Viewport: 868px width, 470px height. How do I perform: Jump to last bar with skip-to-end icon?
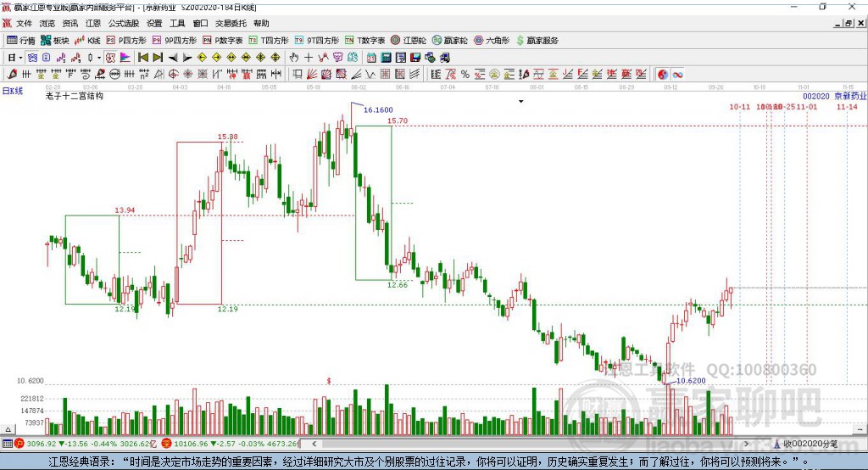[158, 58]
